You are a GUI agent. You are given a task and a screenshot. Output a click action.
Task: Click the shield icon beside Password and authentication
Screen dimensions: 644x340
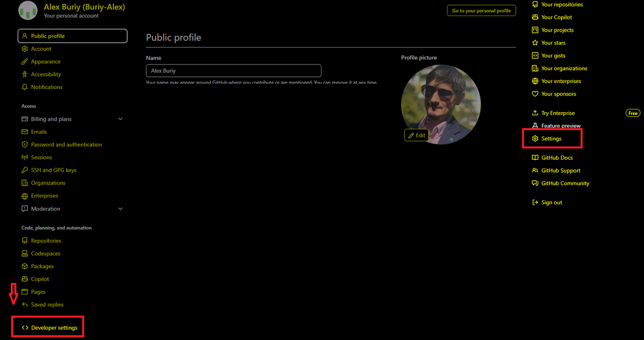pyautogui.click(x=25, y=145)
